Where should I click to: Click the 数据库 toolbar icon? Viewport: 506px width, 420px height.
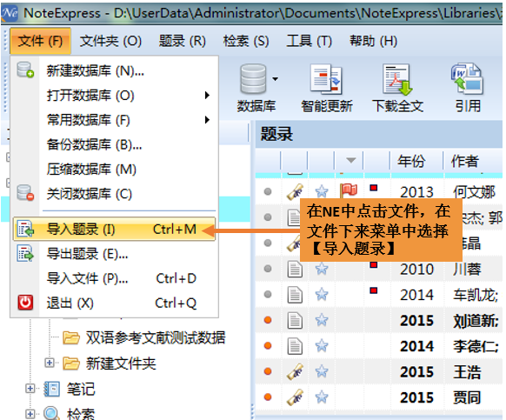pos(253,80)
